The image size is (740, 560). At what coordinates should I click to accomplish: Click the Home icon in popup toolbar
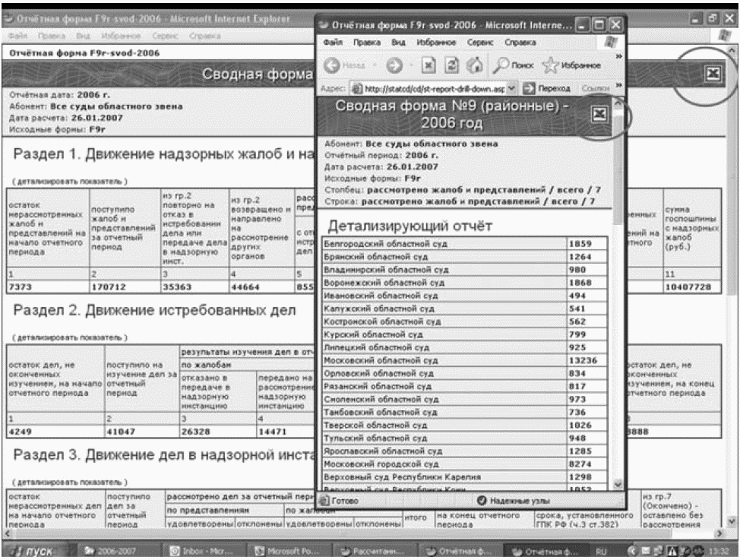pos(475,65)
